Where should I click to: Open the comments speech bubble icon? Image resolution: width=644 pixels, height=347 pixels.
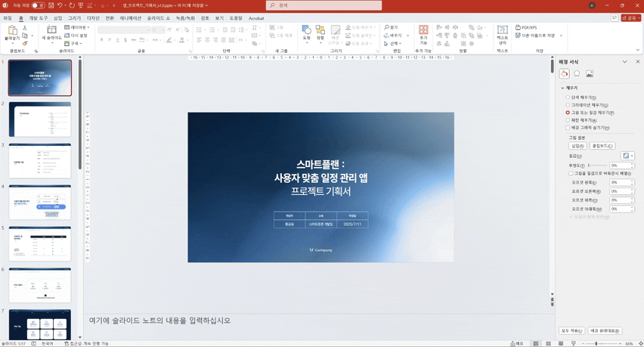point(615,18)
